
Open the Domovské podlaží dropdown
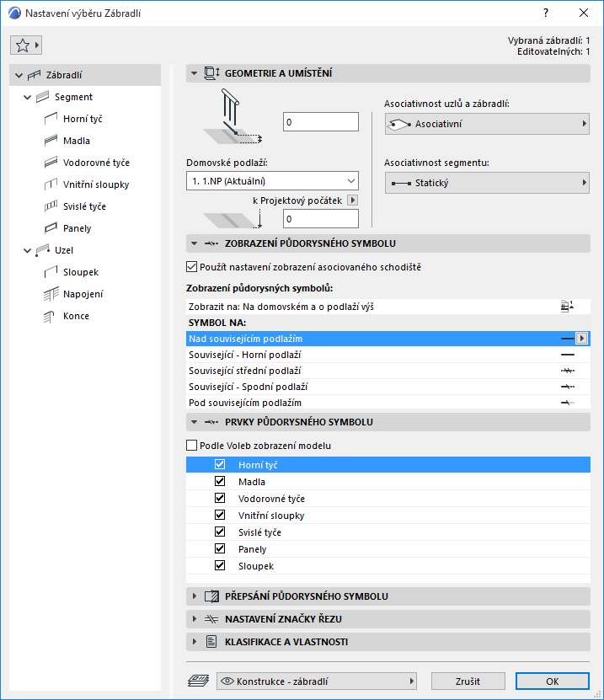272,180
